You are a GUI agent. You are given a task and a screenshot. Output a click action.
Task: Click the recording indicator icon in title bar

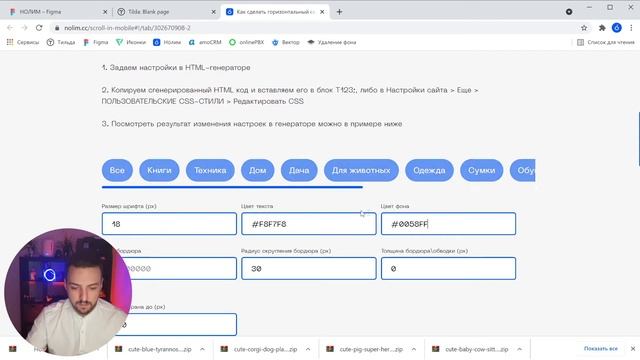[x=569, y=12]
